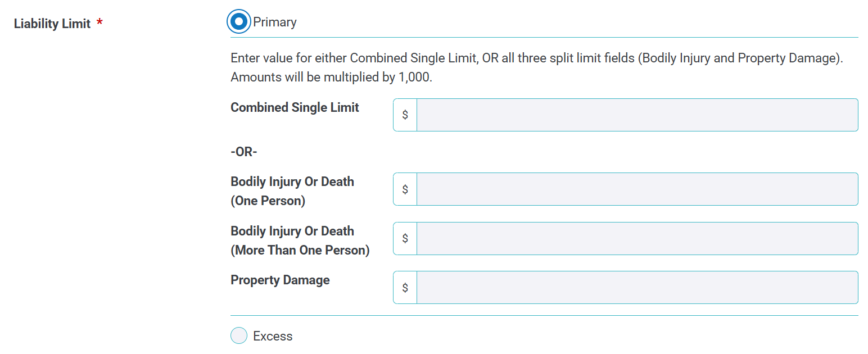Click the Combined Single Limit label
The width and height of the screenshot is (868, 354).
pos(294,107)
